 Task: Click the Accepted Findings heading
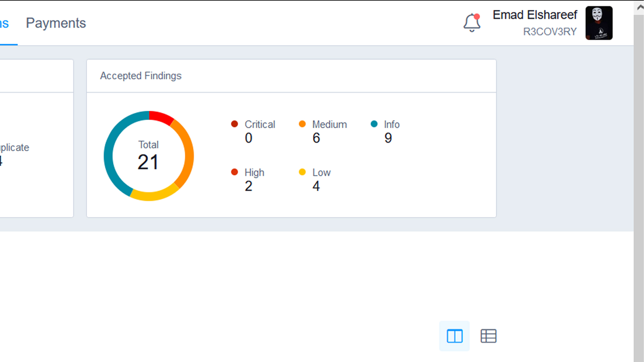click(x=141, y=76)
